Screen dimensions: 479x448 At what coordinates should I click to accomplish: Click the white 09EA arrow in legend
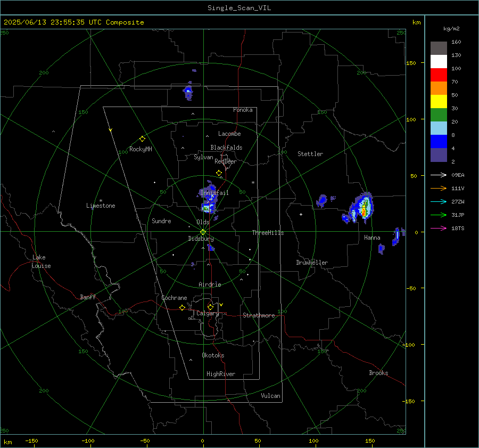[439, 175]
